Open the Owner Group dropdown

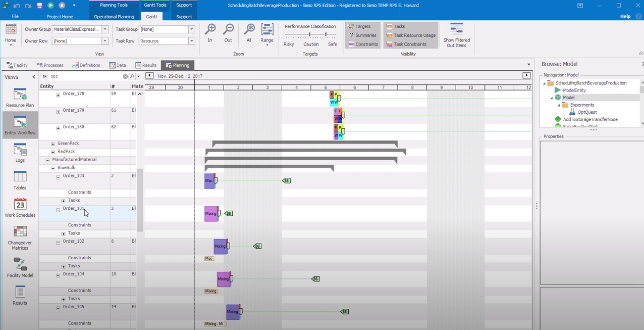tap(105, 29)
